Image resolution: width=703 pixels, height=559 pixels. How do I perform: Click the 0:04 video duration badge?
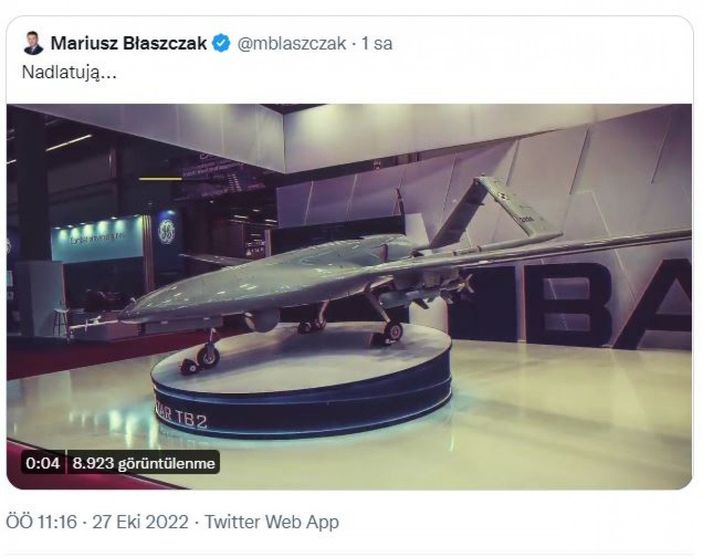(42, 463)
